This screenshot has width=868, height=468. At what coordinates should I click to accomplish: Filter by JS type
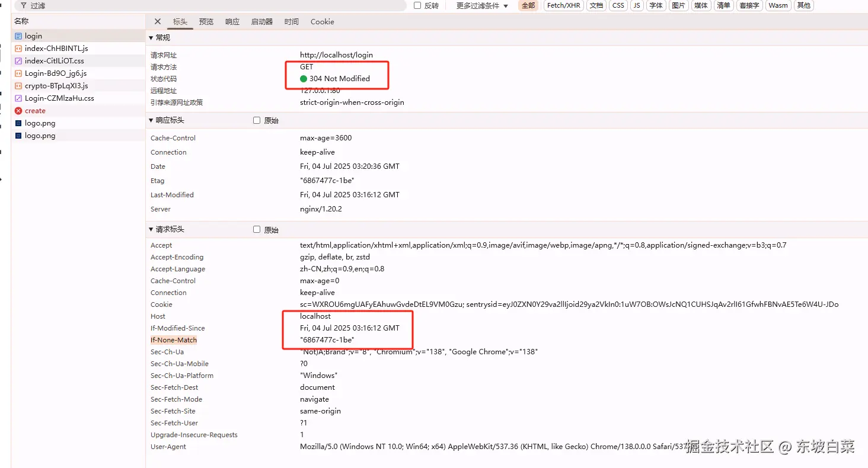click(x=637, y=5)
